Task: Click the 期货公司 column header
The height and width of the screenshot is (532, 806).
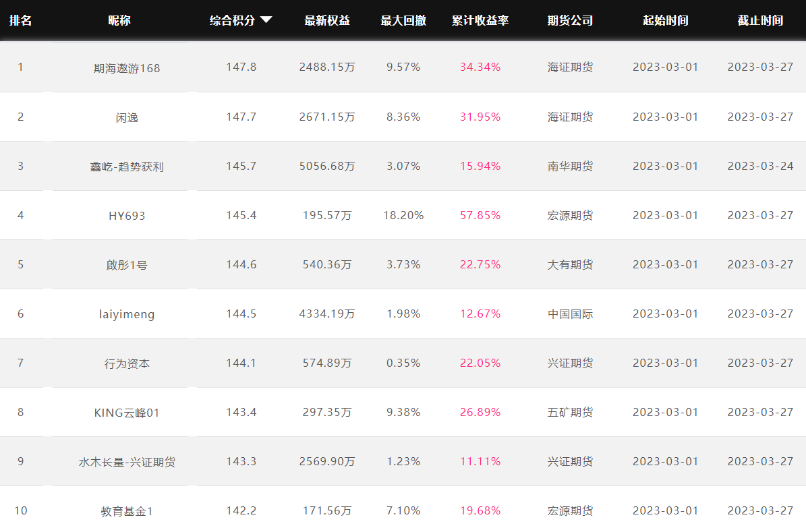Action: click(x=570, y=20)
